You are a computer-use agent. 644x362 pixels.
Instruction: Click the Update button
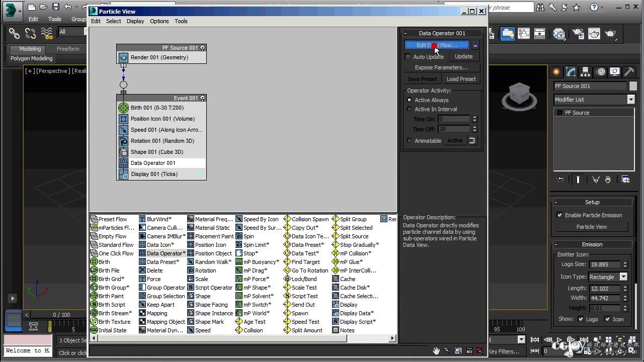click(x=463, y=56)
